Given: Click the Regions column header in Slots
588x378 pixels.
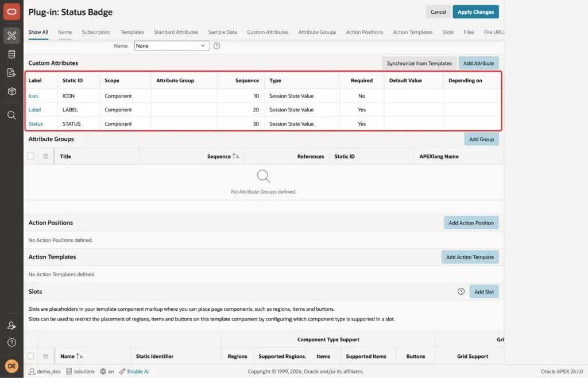Looking at the screenshot, I should click(x=237, y=356).
